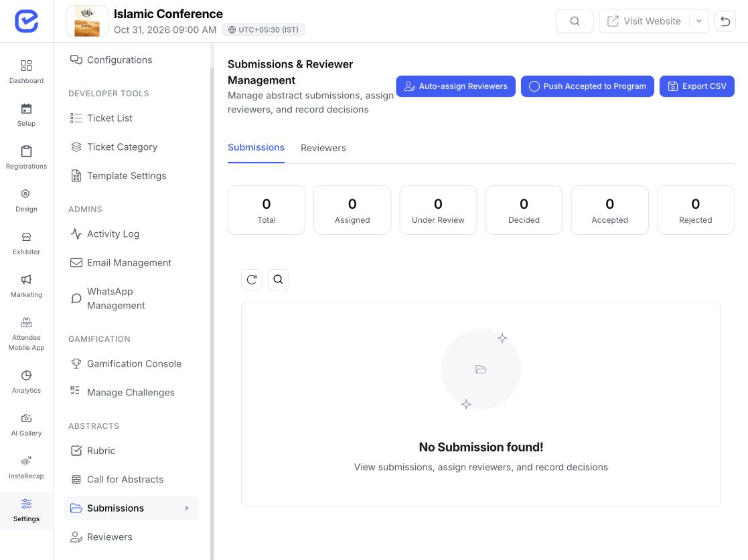This screenshot has width=748, height=560.
Task: Open Visit Website link
Action: (644, 21)
